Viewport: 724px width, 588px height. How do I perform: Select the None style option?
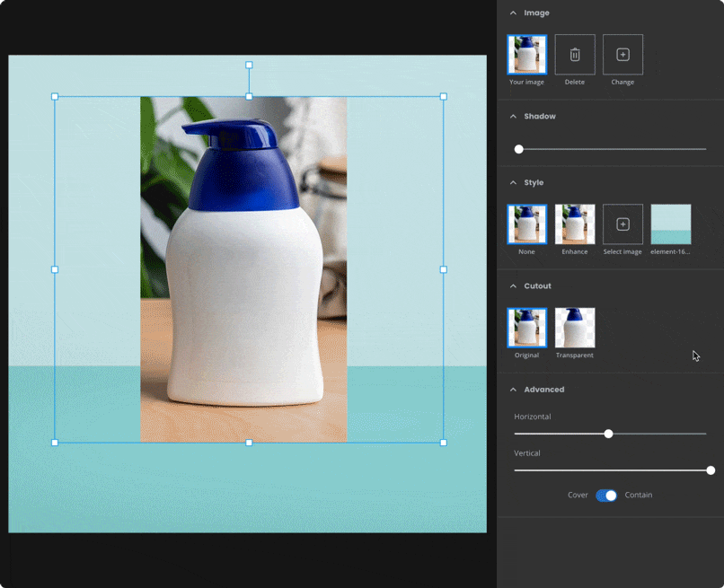coord(526,224)
